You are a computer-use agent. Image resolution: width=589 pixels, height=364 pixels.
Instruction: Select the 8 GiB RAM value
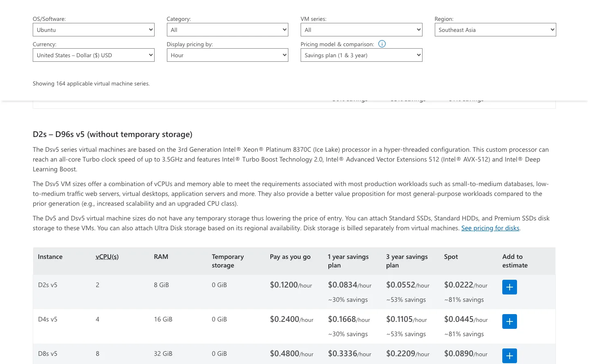(161, 285)
